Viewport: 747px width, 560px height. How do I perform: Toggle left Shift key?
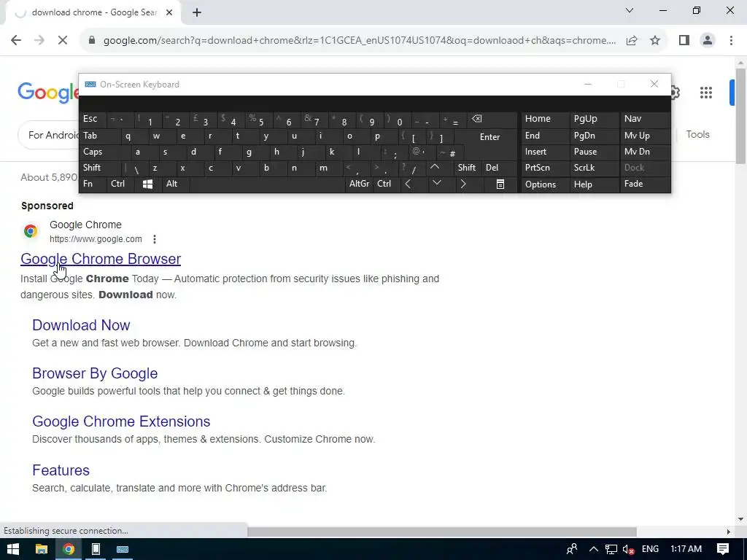coord(100,168)
